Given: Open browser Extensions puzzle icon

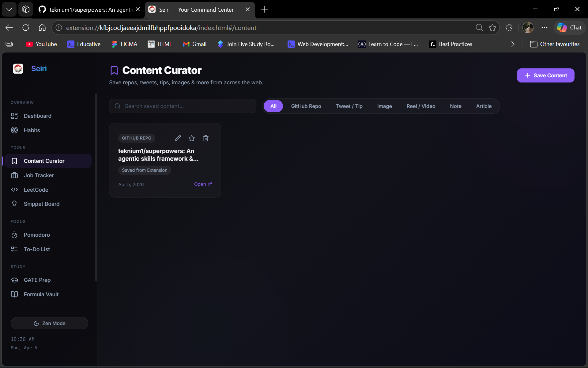Looking at the screenshot, I should pyautogui.click(x=509, y=28).
